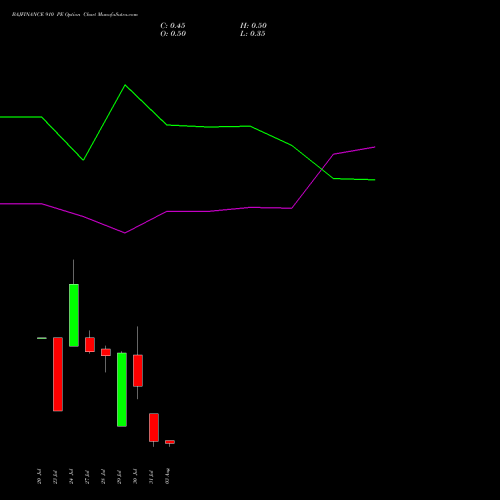This screenshot has height=500, width=500.
Task: Click the chart title text at top left
Action: pos(75,15)
